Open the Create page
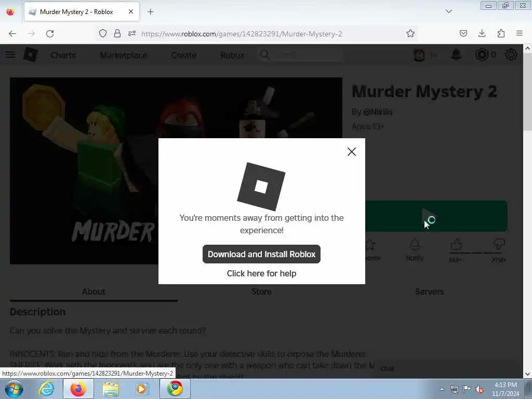The image size is (532, 399). (x=183, y=55)
